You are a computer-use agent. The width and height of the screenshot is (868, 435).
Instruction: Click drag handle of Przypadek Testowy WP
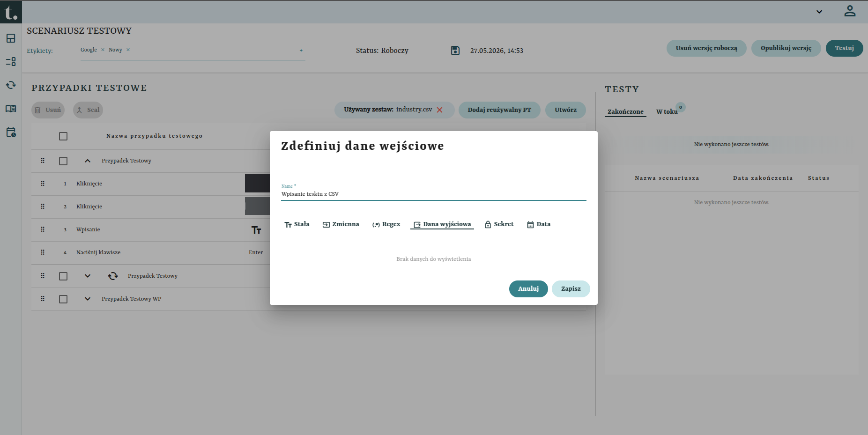[43, 299]
